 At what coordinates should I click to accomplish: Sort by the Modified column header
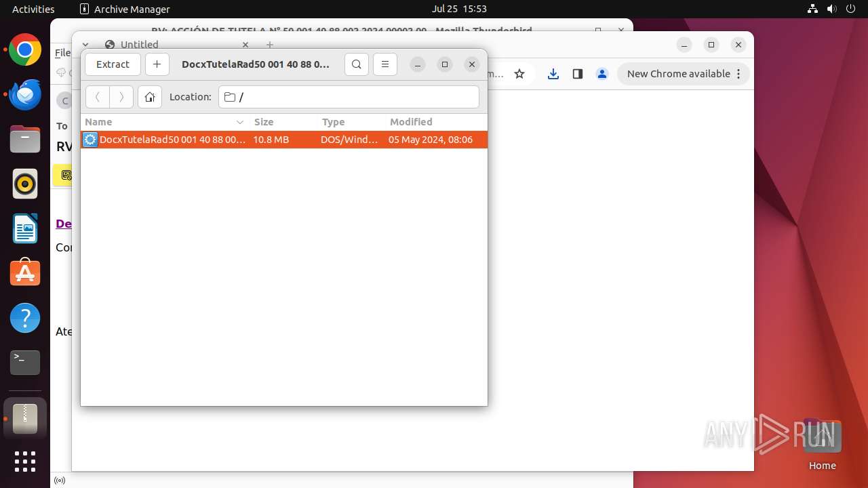point(435,122)
